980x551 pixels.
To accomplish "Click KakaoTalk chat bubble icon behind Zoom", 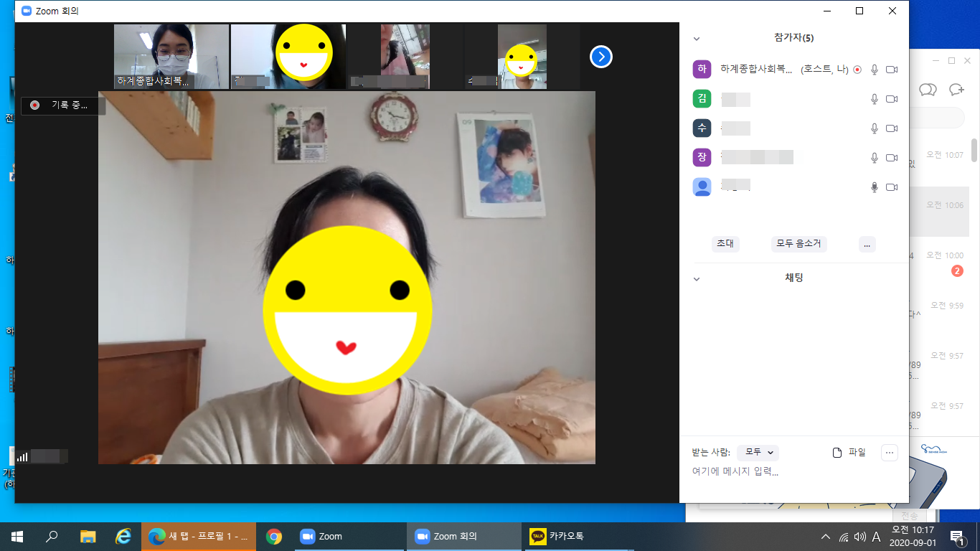I will (x=928, y=89).
